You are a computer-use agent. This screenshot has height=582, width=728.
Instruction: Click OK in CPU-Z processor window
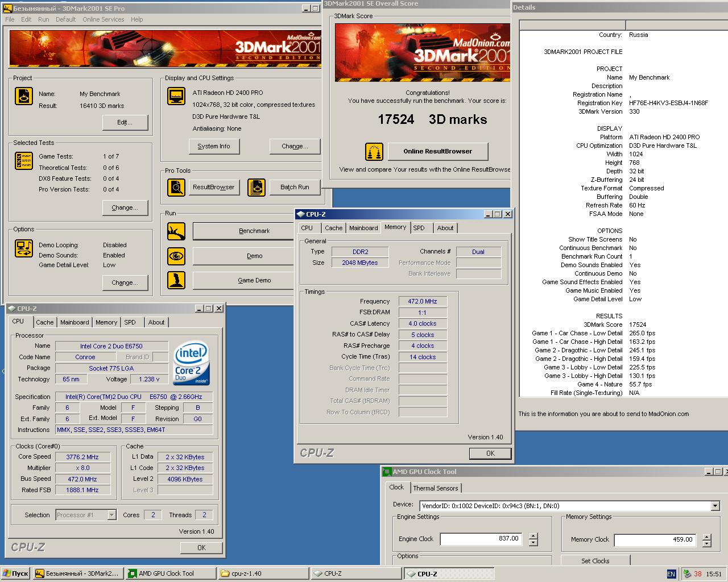(x=201, y=547)
